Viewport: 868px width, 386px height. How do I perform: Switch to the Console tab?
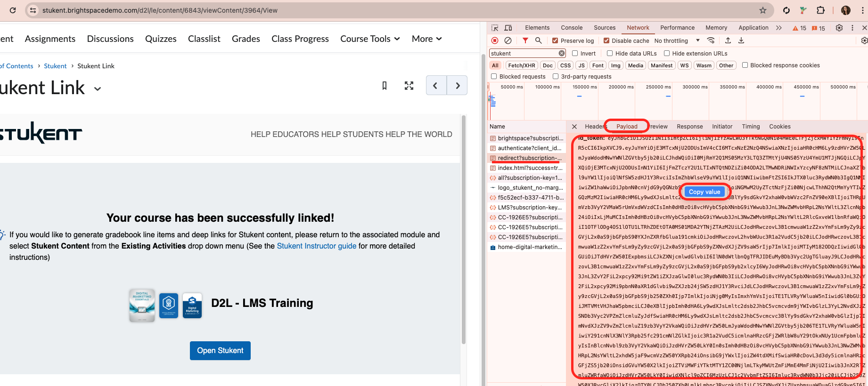tap(572, 28)
